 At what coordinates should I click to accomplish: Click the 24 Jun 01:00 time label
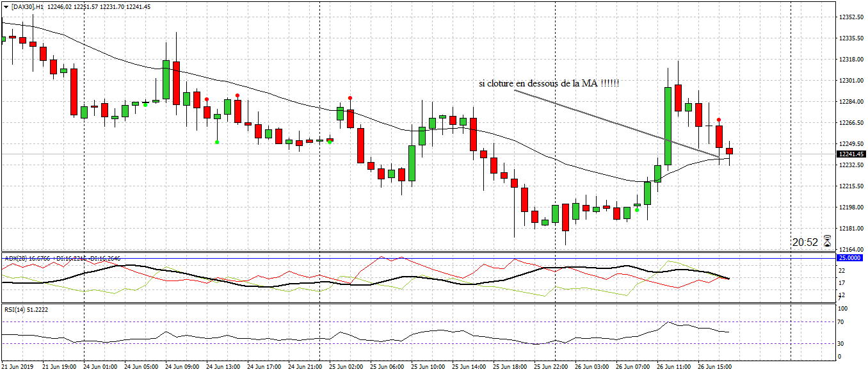pos(100,368)
